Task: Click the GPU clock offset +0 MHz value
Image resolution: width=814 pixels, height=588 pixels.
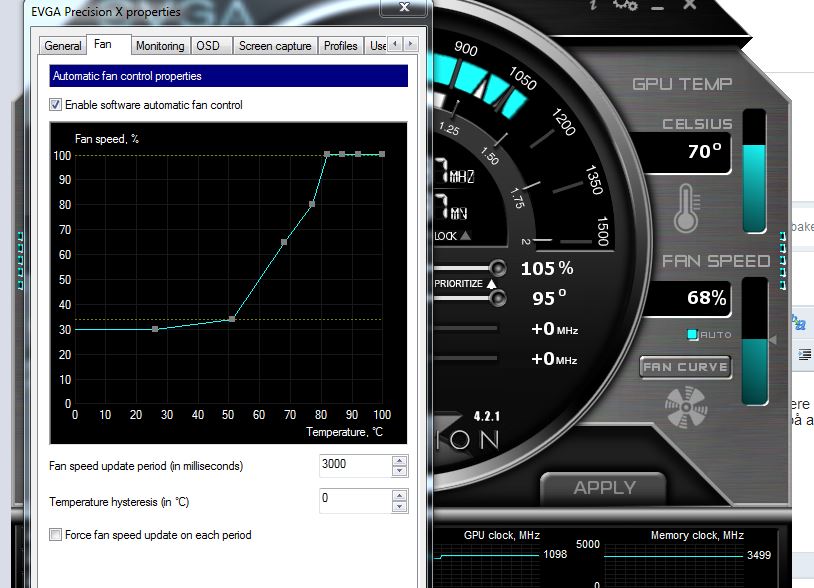Action: (x=554, y=329)
